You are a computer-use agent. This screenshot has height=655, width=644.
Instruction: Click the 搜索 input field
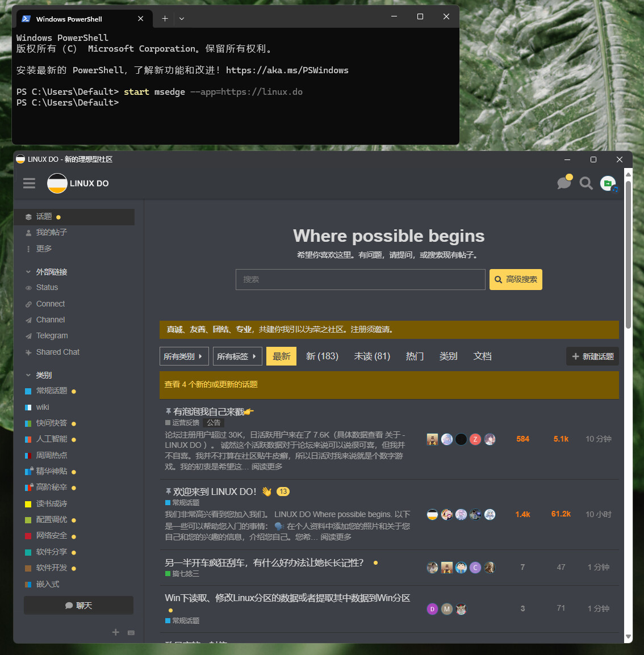click(x=360, y=279)
